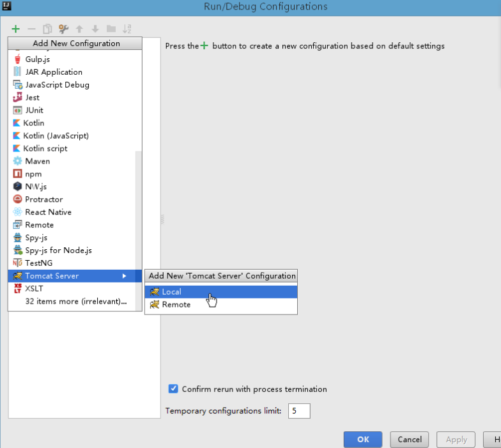The height and width of the screenshot is (448, 501).
Task: Click the OK button
Action: click(363, 440)
